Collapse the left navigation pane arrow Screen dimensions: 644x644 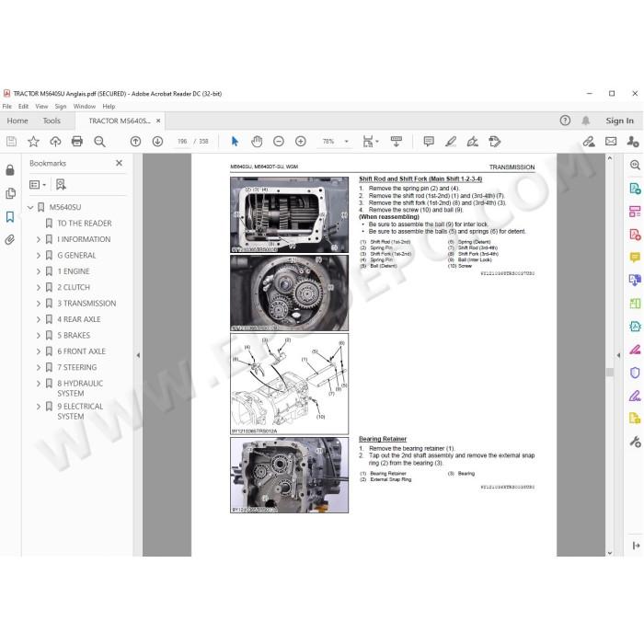click(138, 355)
